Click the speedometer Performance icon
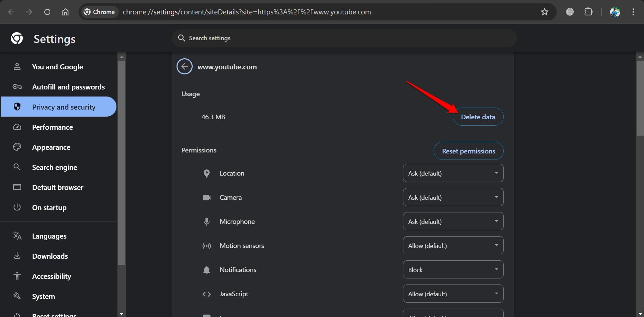644x317 pixels. tap(17, 127)
